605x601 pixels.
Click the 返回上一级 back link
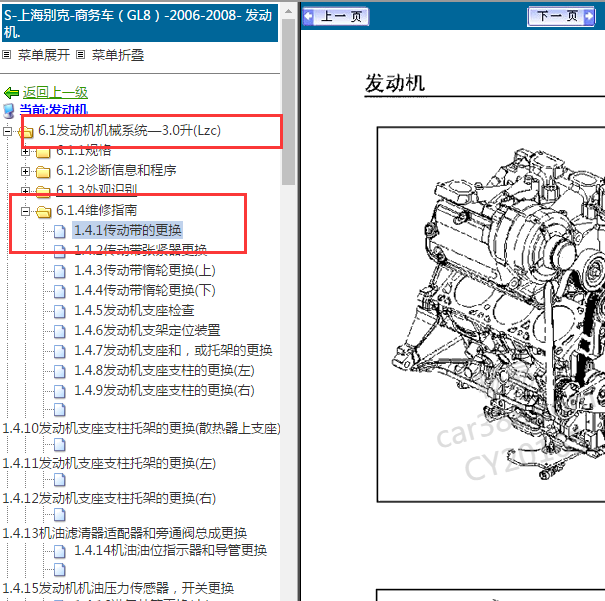click(55, 93)
